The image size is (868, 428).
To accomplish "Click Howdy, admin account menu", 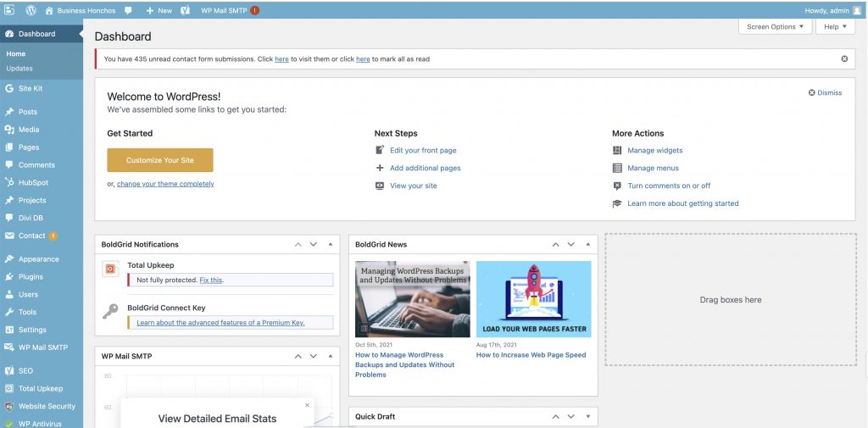I will point(832,10).
